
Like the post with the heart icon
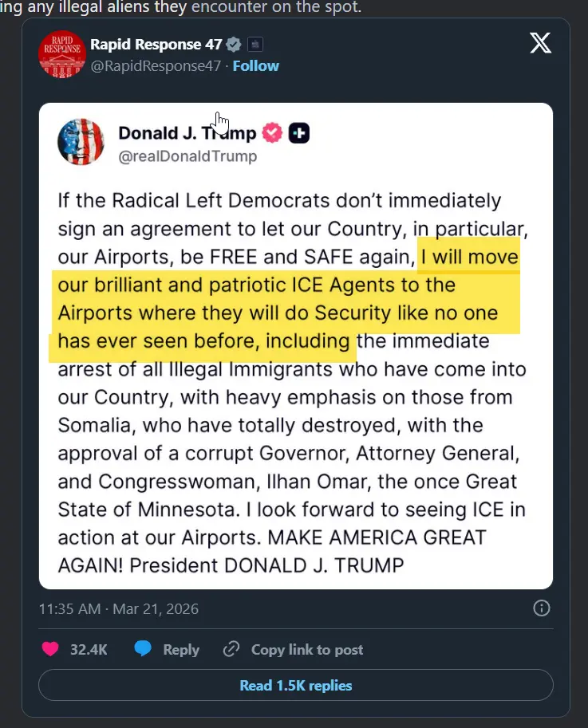(50, 649)
